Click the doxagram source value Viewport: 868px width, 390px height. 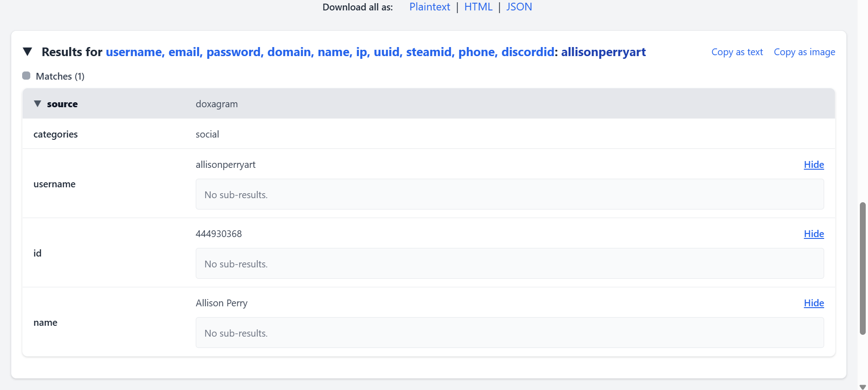click(217, 104)
